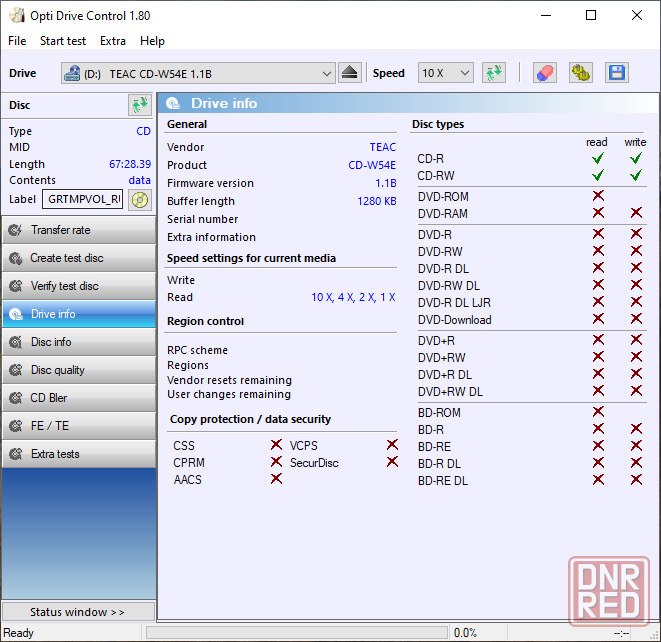Open the Start test menu
The width and height of the screenshot is (661, 642).
[63, 41]
